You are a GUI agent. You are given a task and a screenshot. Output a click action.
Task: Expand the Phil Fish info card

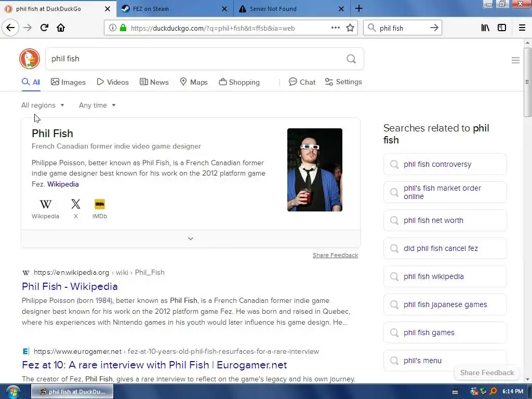191,238
